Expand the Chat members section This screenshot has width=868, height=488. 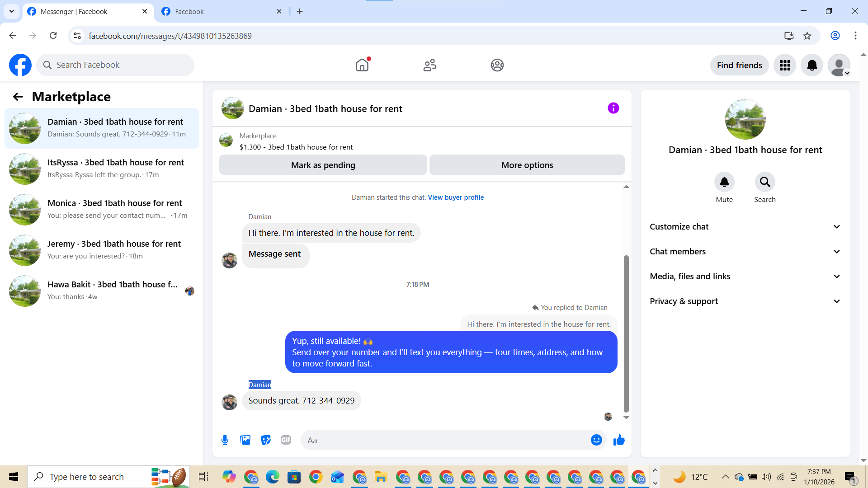coord(745,252)
